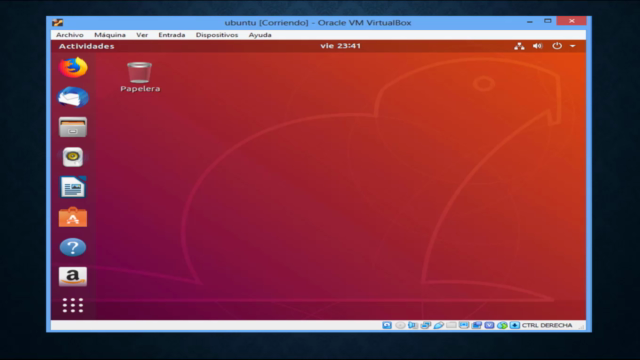Click the virtualization V status icon
The width and height of the screenshot is (640, 360).
489,325
